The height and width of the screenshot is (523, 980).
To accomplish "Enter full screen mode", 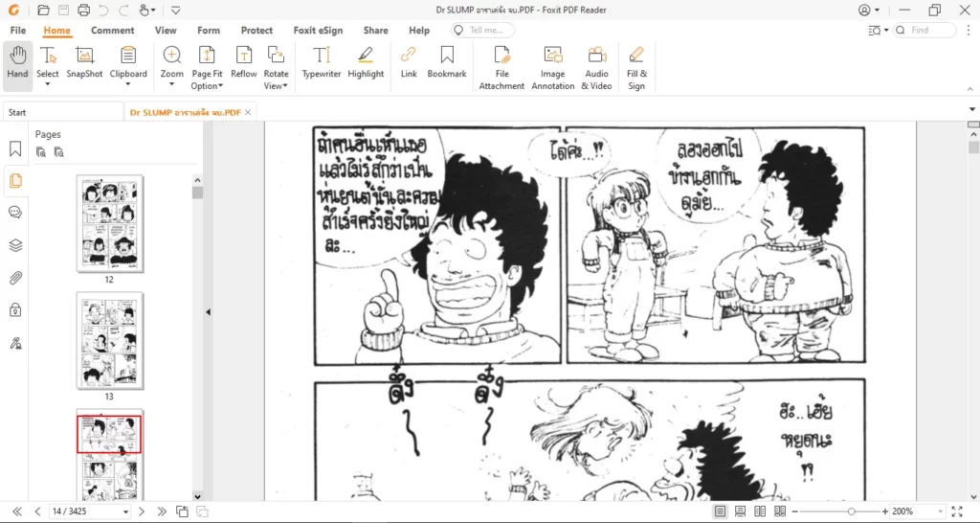I will click(x=956, y=512).
